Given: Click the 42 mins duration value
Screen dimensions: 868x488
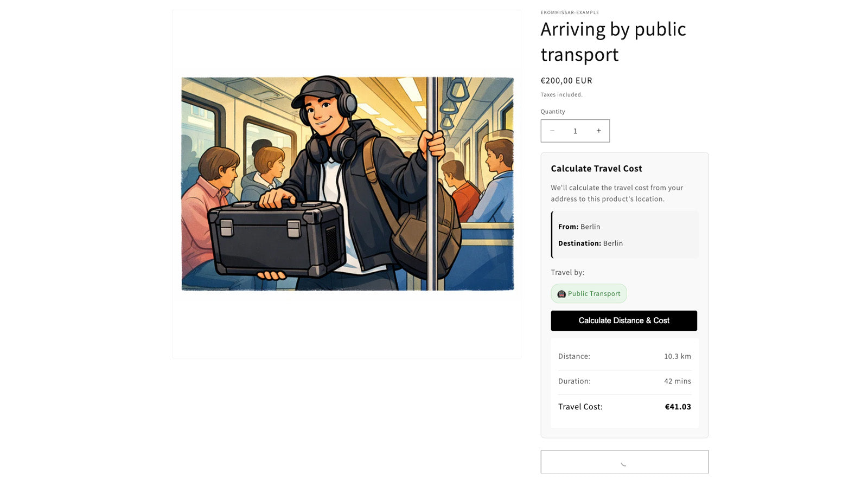Looking at the screenshot, I should (x=677, y=381).
